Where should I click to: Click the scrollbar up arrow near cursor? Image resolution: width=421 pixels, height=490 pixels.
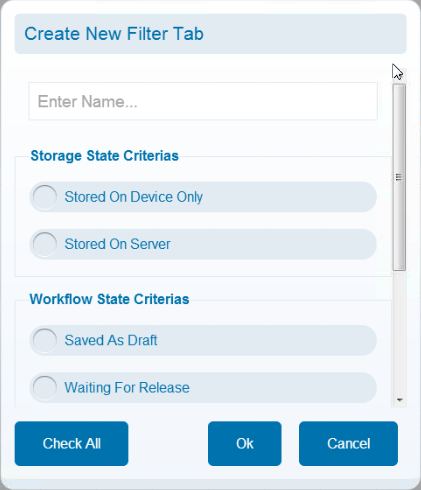click(x=400, y=74)
